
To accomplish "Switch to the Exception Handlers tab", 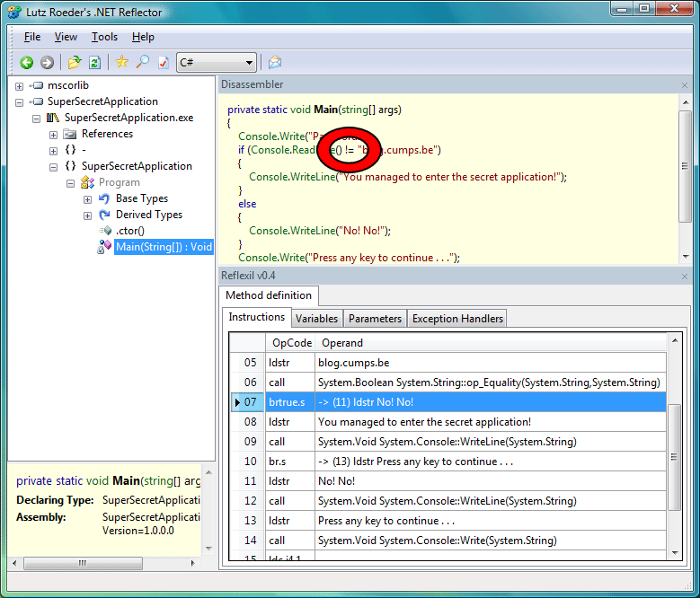I will (x=457, y=319).
